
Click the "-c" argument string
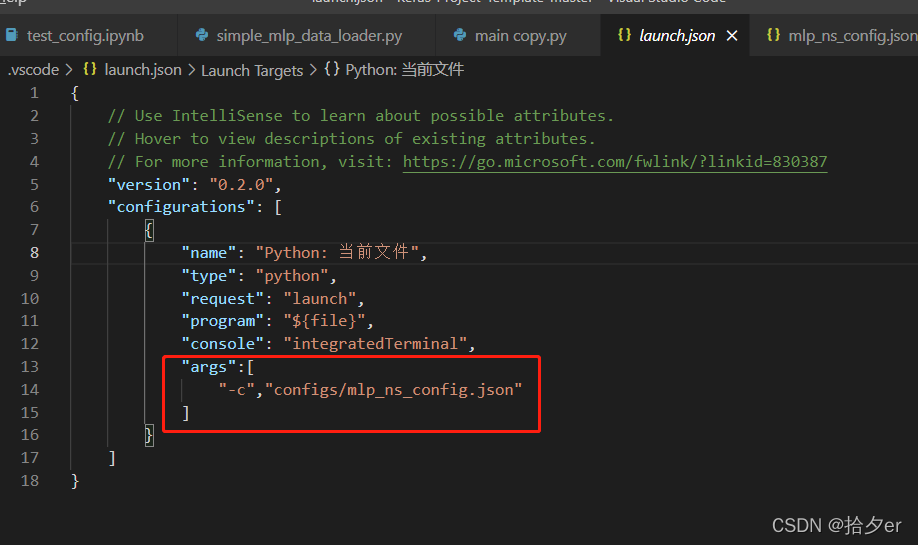(x=237, y=390)
